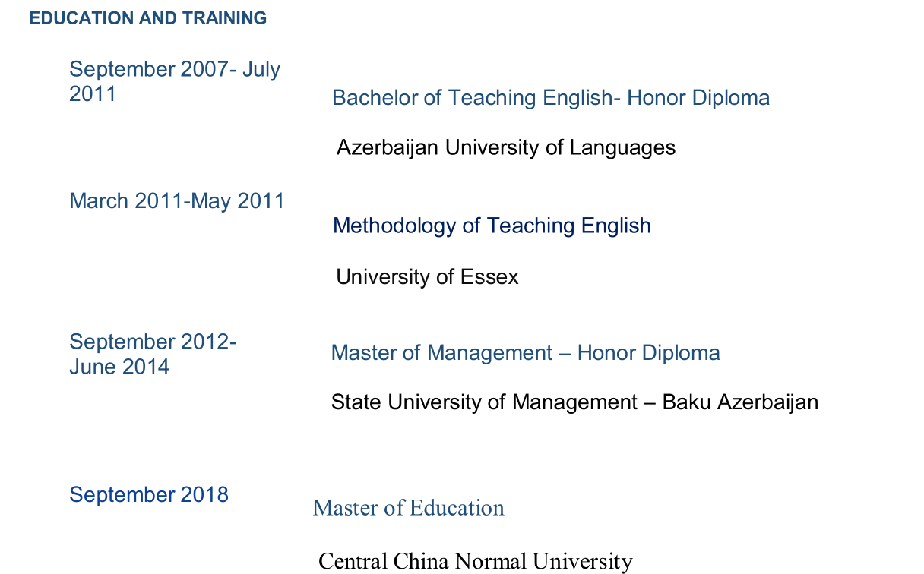Click the September 2007- July 2011 date
This screenshot has width=924, height=574.
tap(175, 81)
